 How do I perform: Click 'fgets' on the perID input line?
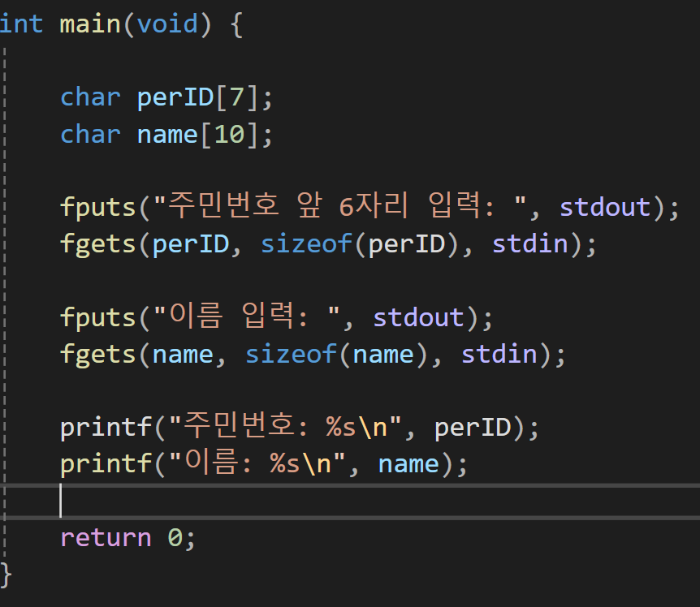97,244
